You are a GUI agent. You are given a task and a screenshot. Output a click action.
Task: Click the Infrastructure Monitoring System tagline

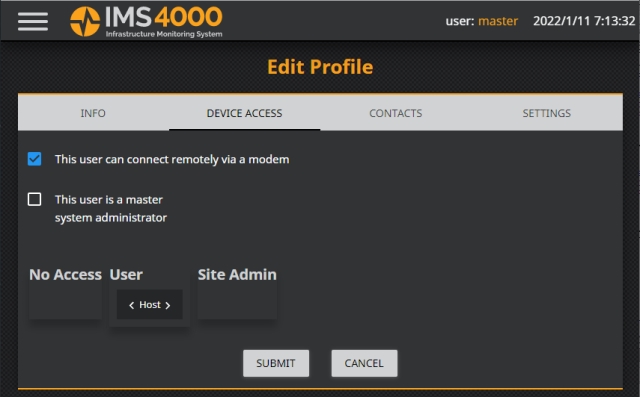[164, 34]
